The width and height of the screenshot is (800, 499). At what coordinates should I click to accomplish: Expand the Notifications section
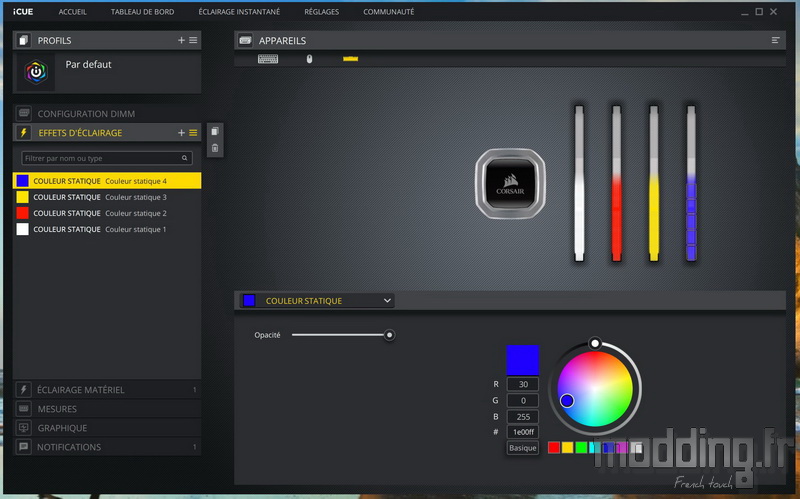pyautogui.click(x=107, y=447)
